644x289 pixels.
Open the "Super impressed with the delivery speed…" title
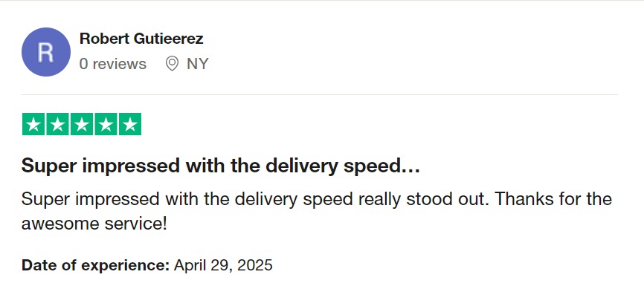coord(221,166)
